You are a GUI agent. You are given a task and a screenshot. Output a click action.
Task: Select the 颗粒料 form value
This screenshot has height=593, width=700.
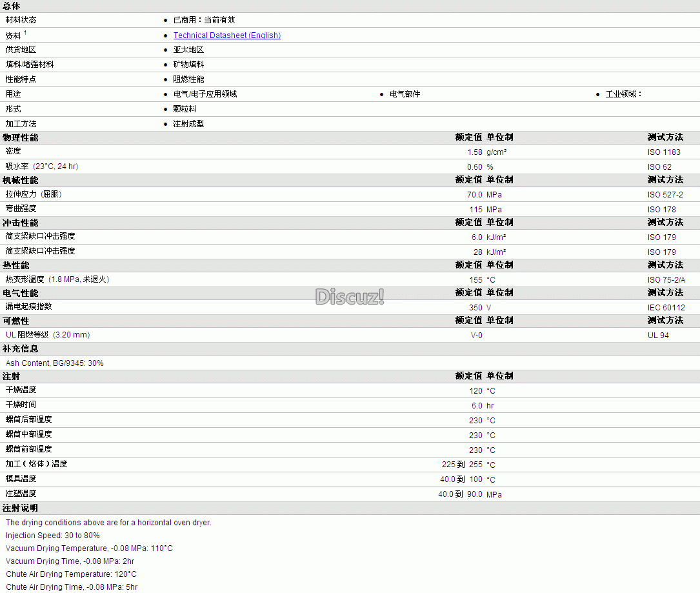click(185, 109)
